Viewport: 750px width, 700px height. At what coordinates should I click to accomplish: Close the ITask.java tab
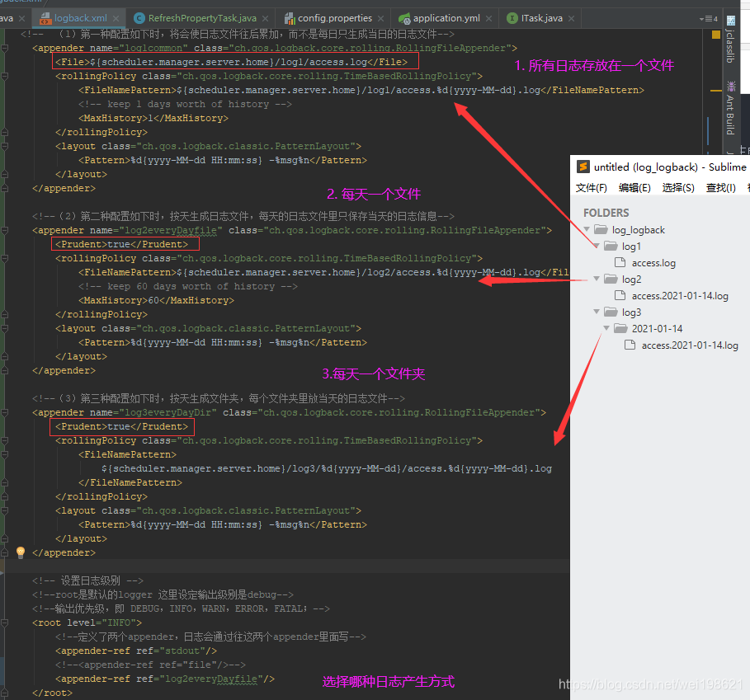(x=572, y=19)
